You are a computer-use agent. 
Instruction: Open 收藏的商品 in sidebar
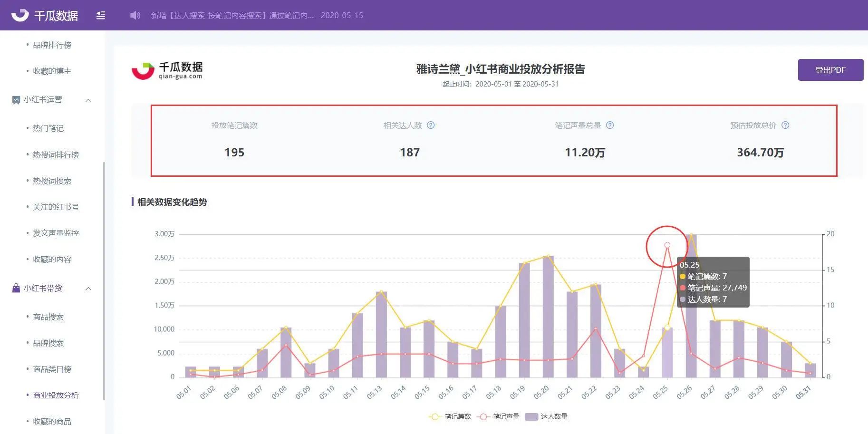click(52, 421)
